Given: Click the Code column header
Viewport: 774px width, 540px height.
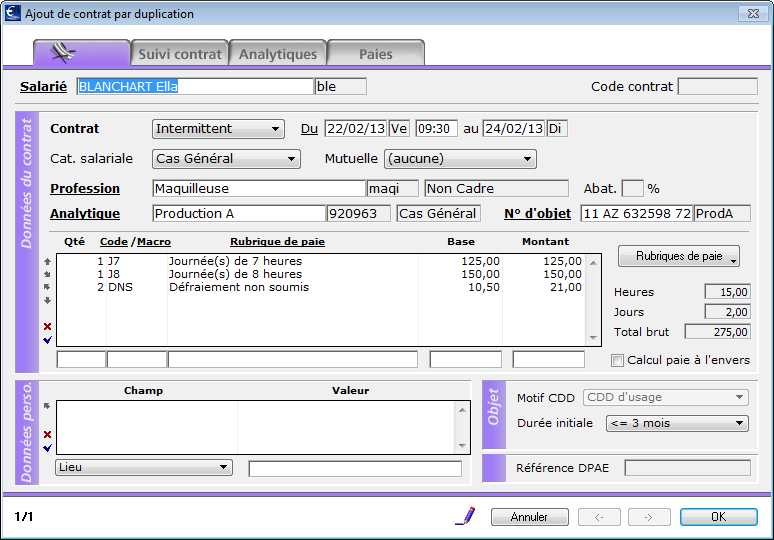Looking at the screenshot, I should [x=114, y=242].
